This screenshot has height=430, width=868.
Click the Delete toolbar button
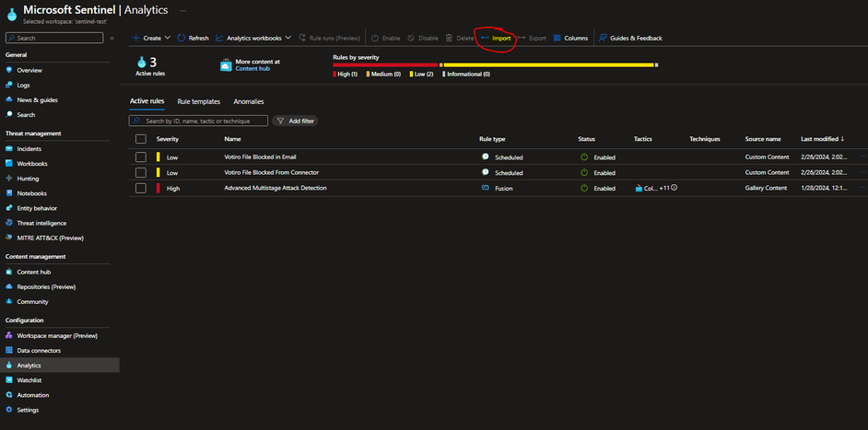(460, 38)
